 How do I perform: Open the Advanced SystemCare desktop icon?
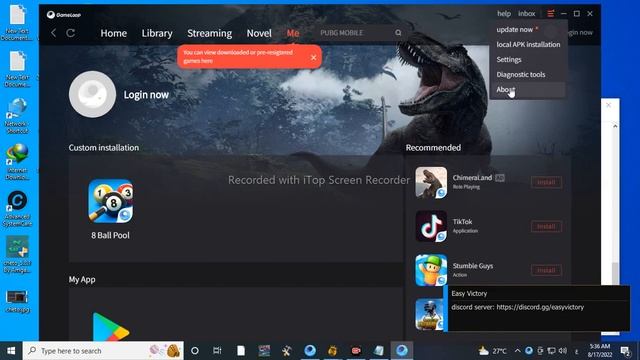[17, 208]
